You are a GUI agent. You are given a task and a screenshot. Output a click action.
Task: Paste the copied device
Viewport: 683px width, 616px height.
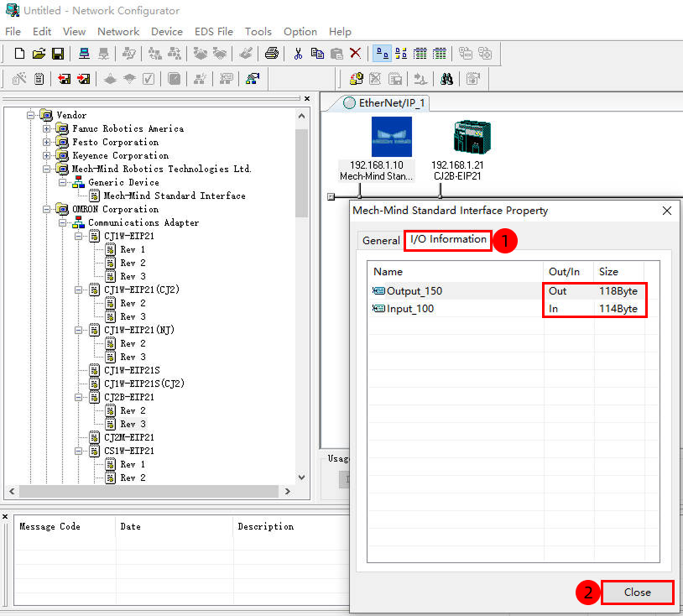337,53
